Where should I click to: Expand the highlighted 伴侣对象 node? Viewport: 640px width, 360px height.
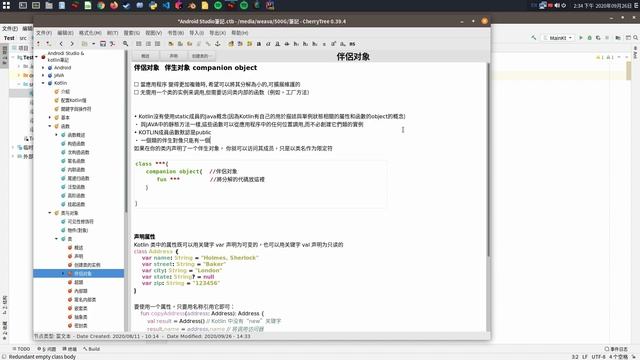pos(63,273)
